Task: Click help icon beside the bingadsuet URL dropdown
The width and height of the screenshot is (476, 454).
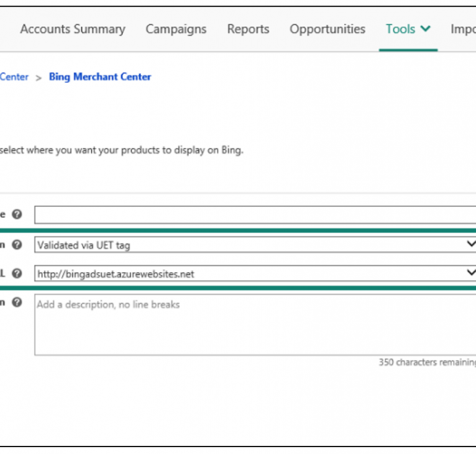Action: (17, 273)
